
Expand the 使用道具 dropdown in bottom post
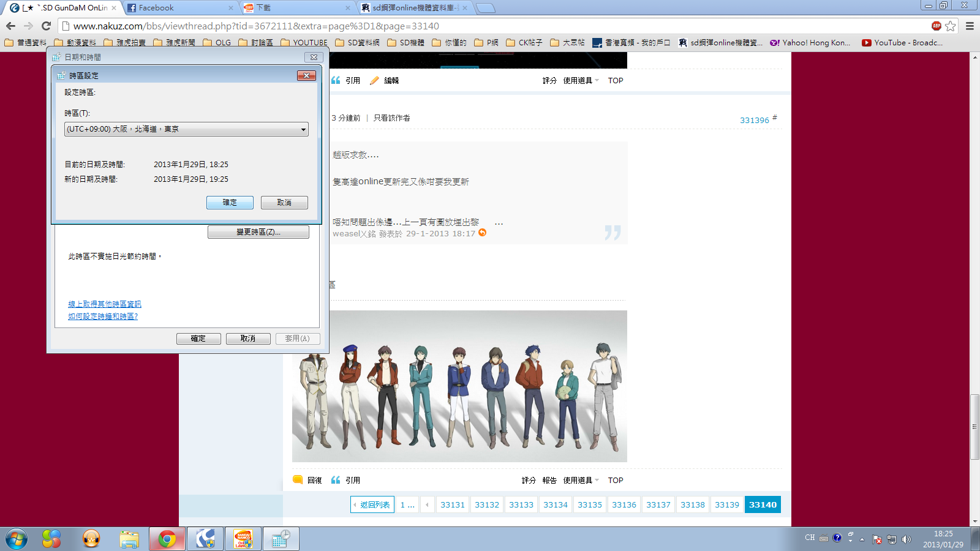point(581,480)
